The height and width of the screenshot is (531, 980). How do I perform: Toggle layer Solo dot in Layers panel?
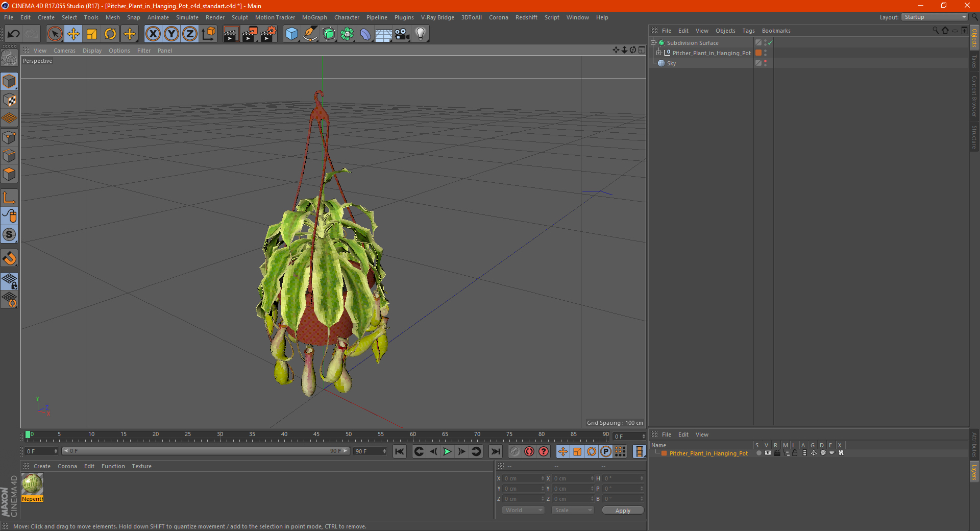tap(758, 453)
